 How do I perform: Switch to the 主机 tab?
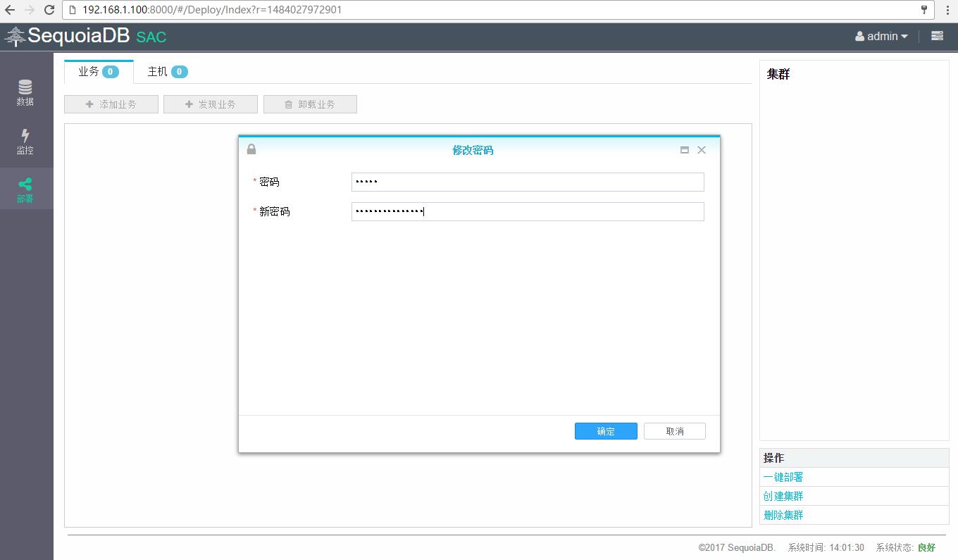[168, 72]
